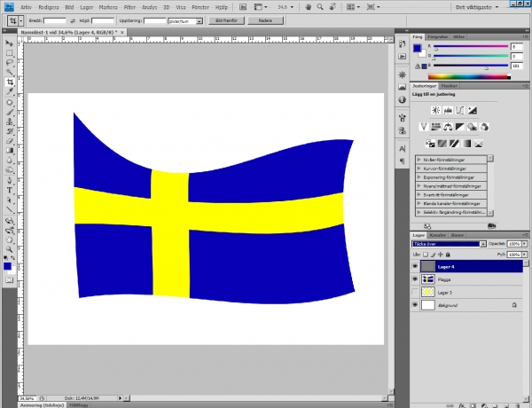This screenshot has width=532, height=408.
Task: Hide the Lager 4 layer
Action: [415, 266]
